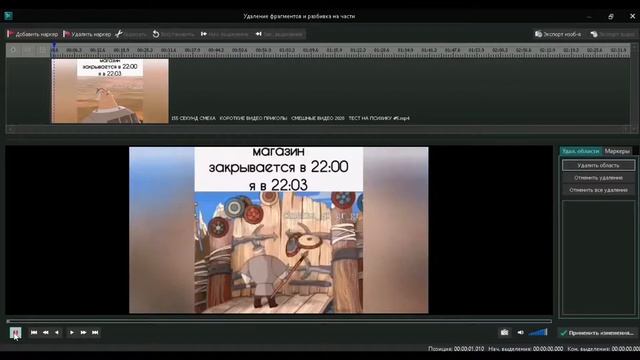Click the Удалить область button
Screen dimensions: 640x360
tap(598, 165)
